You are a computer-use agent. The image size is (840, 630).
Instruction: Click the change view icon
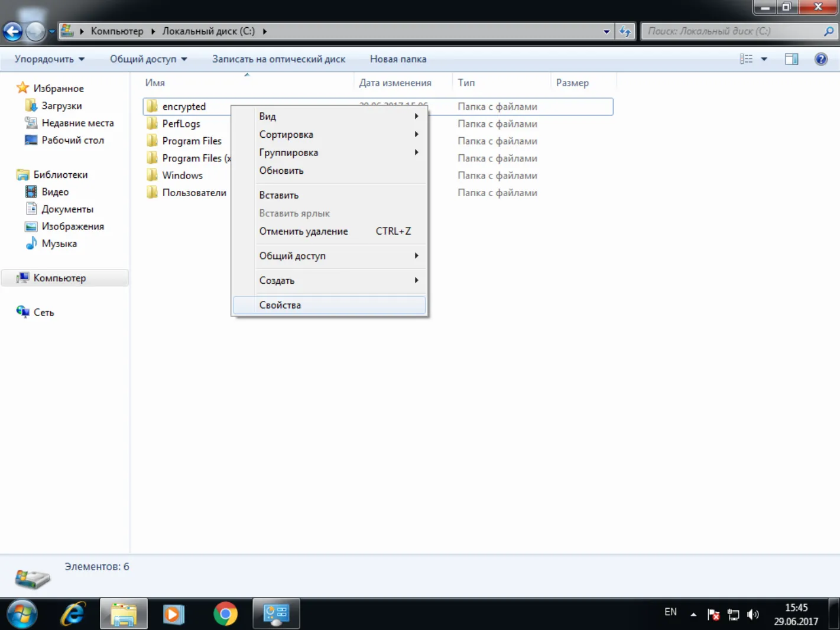(x=746, y=59)
